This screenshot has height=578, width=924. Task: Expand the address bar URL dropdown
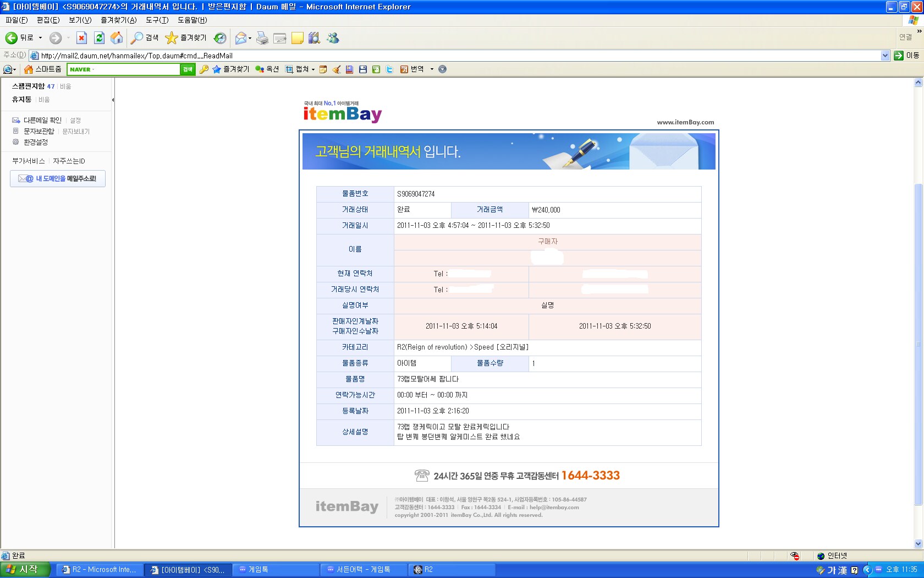[885, 56]
